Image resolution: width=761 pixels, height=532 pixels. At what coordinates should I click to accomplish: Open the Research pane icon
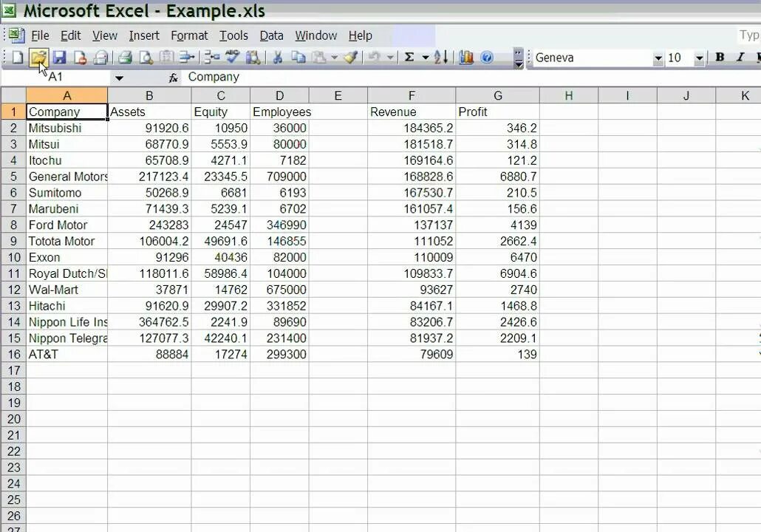[253, 58]
